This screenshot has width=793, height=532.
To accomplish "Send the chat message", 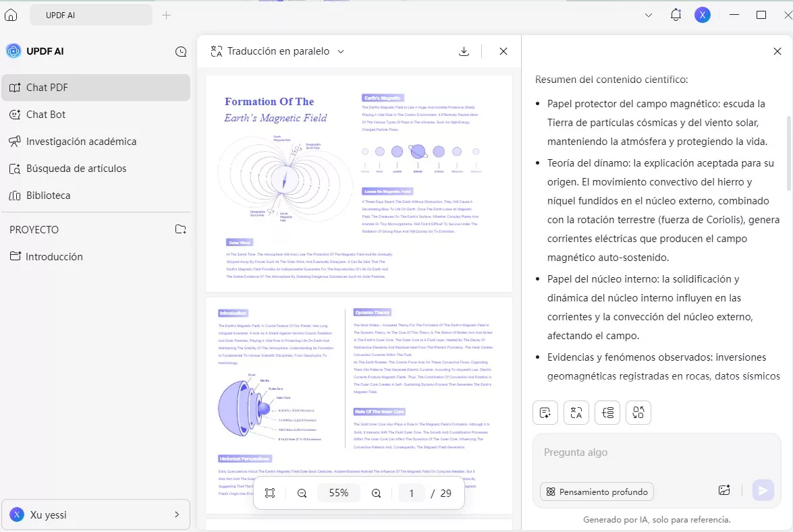I will point(763,490).
